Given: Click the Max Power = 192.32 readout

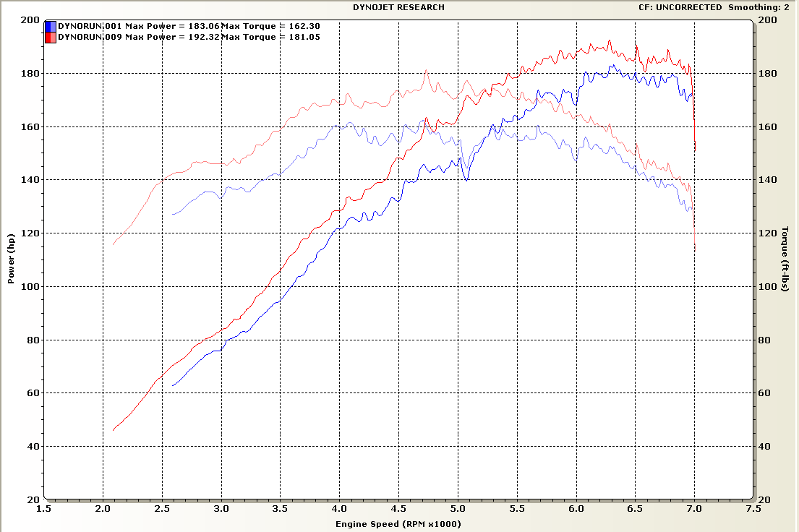Looking at the screenshot, I should click(x=172, y=37).
